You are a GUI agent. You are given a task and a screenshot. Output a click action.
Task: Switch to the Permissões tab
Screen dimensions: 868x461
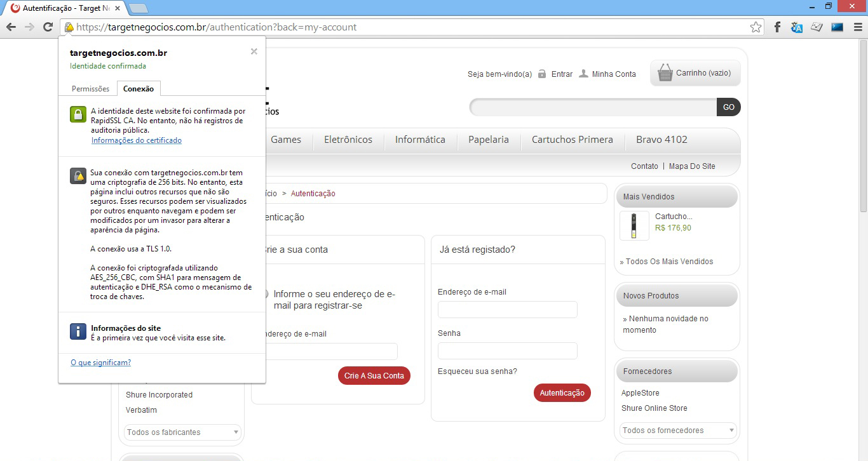click(90, 89)
